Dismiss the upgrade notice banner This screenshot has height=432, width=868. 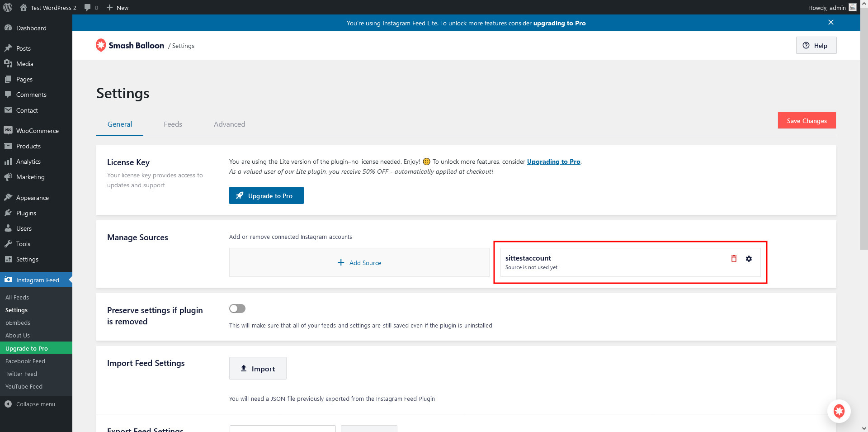pyautogui.click(x=830, y=23)
